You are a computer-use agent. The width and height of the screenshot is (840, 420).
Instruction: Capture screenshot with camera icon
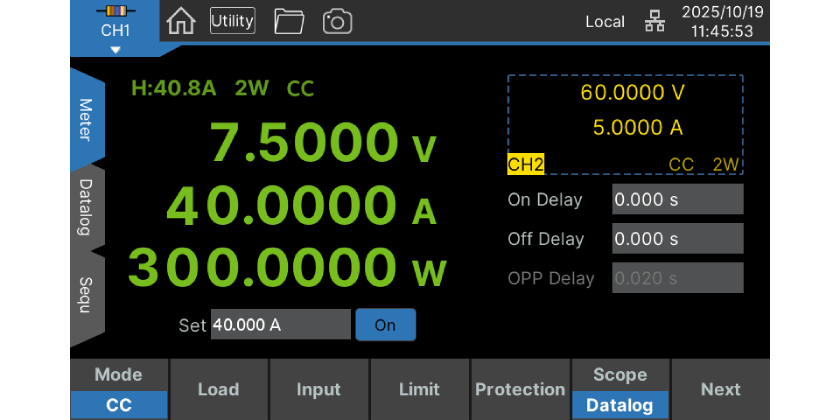(338, 20)
